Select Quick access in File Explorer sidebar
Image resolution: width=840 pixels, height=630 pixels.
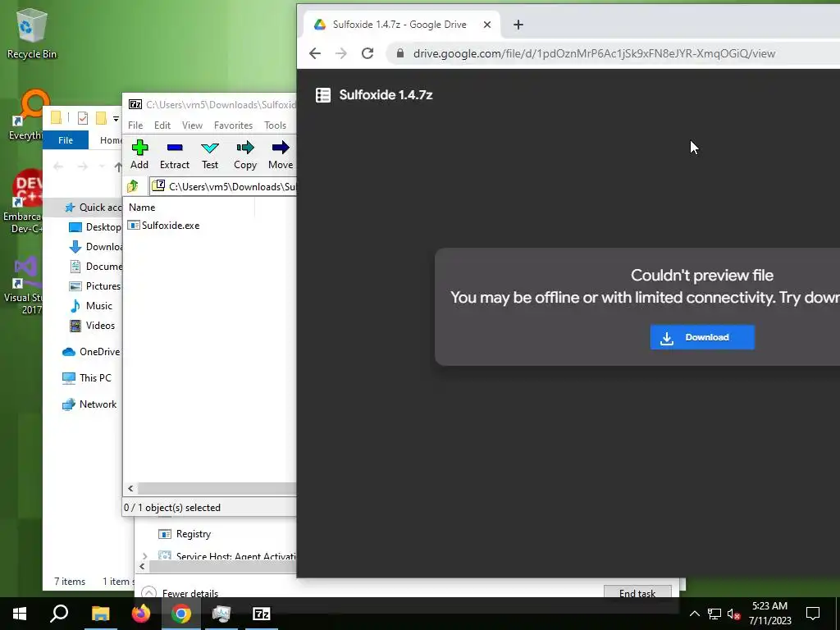92,208
